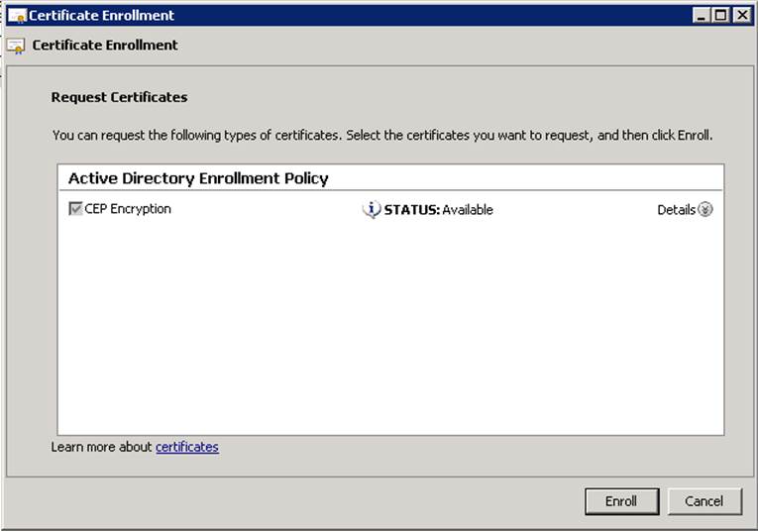Click the window title bar text
Image resolution: width=758 pixels, height=532 pixels.
click(101, 16)
